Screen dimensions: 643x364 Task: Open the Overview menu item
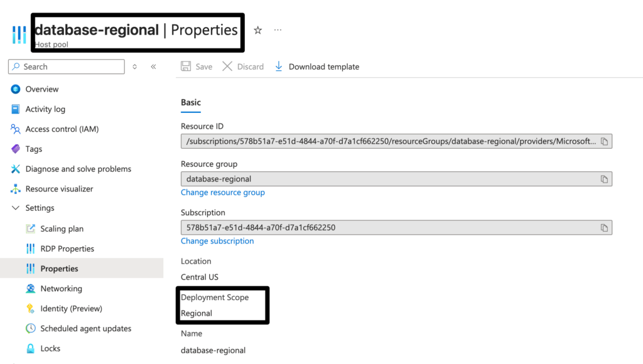41,89
